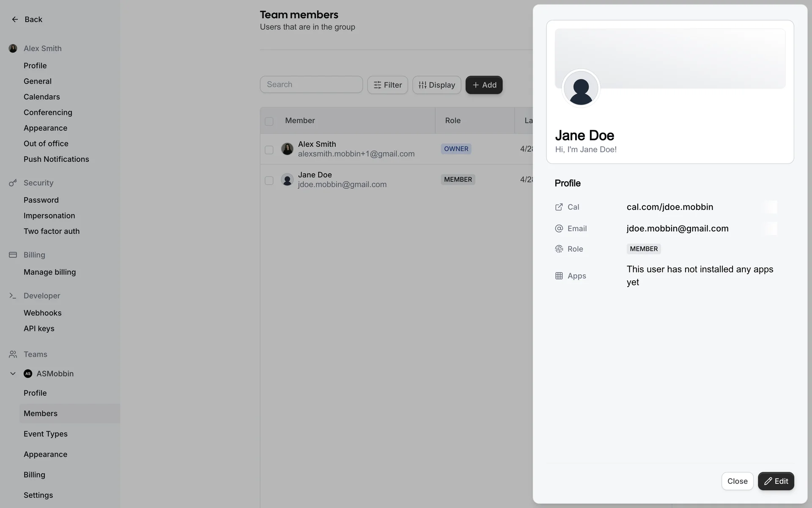The height and width of the screenshot is (508, 812).
Task: Open Event Types in team menu
Action: (46, 434)
